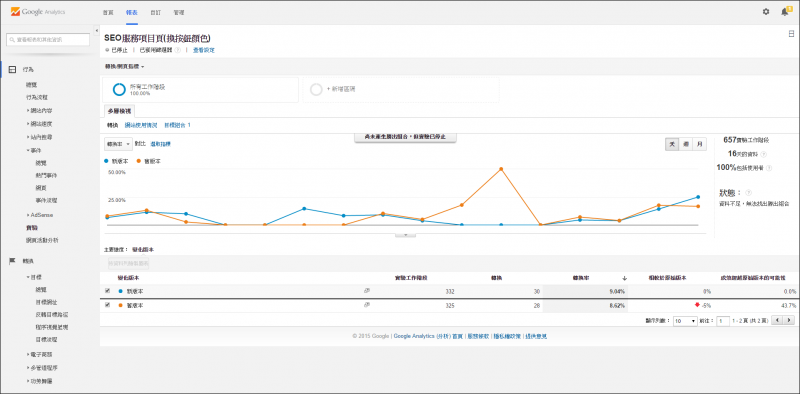The image size is (800, 395).
Task: Sort by the 實驗工作階段 column header
Action: click(x=411, y=278)
